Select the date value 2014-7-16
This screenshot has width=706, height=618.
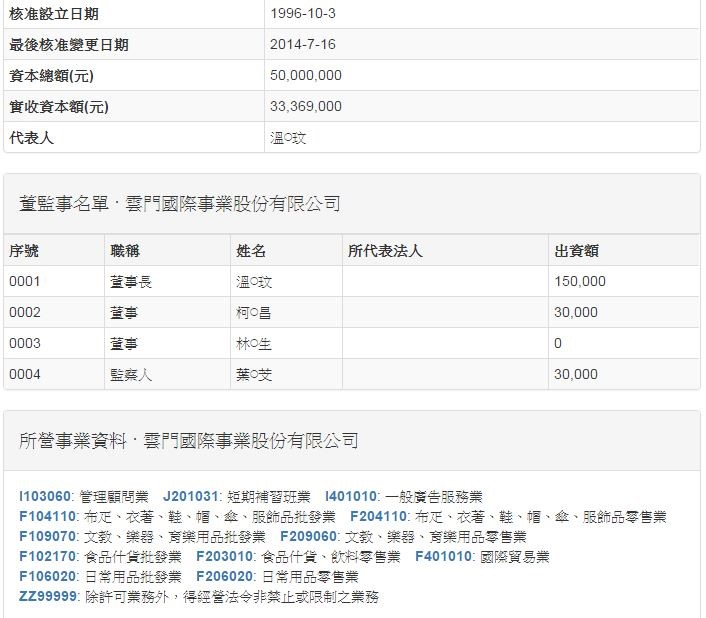[x=303, y=44]
